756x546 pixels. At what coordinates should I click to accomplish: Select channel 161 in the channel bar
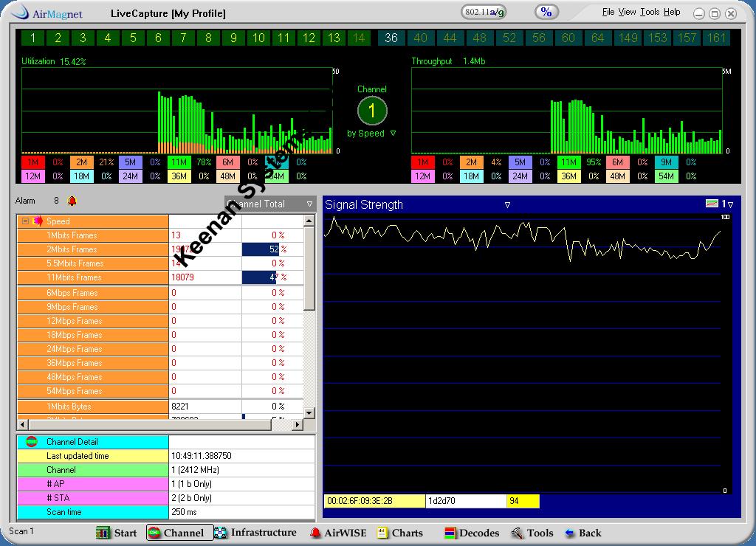[x=716, y=38]
